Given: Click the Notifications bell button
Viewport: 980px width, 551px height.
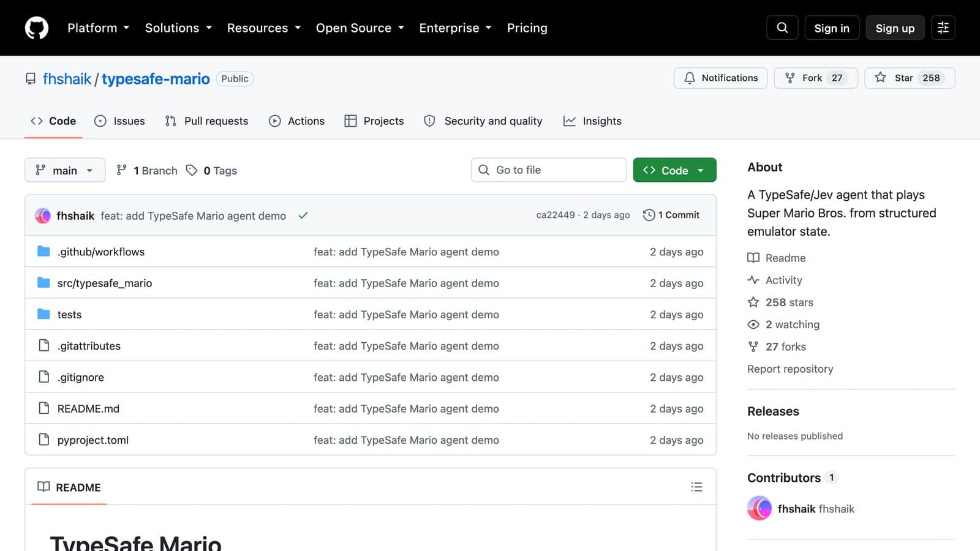Looking at the screenshot, I should pos(720,78).
